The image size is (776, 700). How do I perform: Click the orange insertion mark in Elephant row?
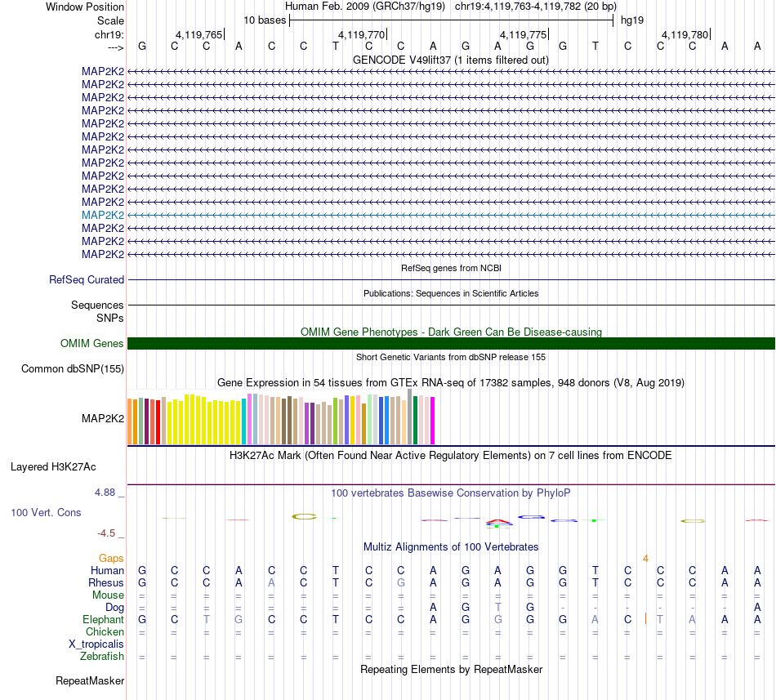click(x=645, y=619)
